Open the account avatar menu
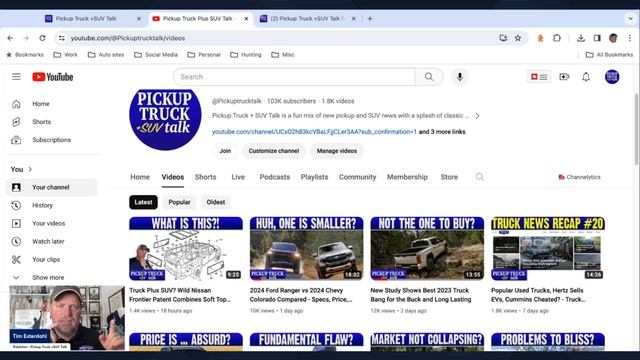The image size is (640, 360). [x=612, y=77]
